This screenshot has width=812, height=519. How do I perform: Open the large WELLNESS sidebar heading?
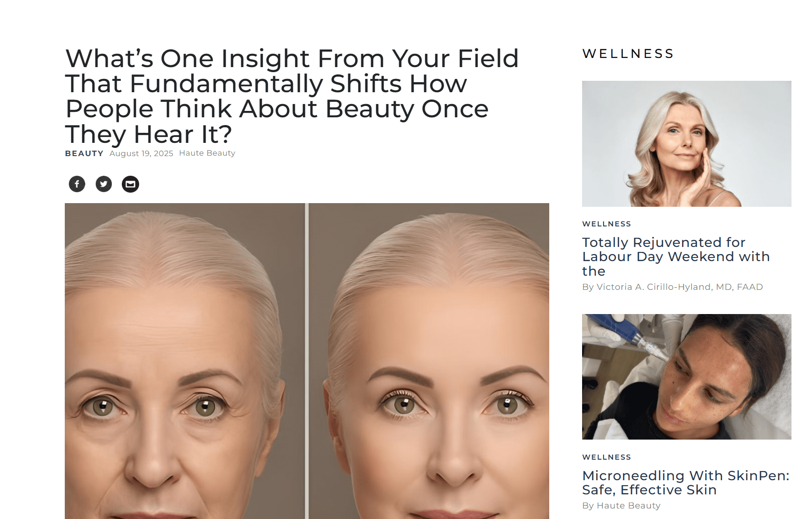coord(628,54)
